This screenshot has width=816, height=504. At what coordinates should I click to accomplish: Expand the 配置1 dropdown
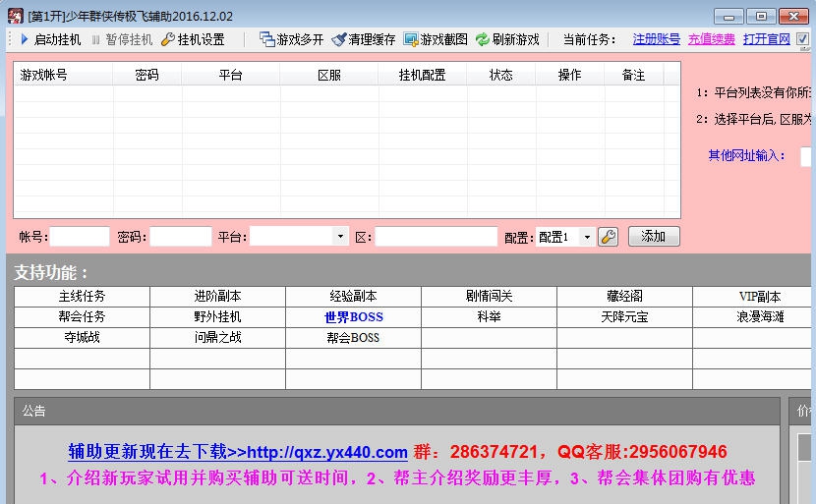point(587,237)
